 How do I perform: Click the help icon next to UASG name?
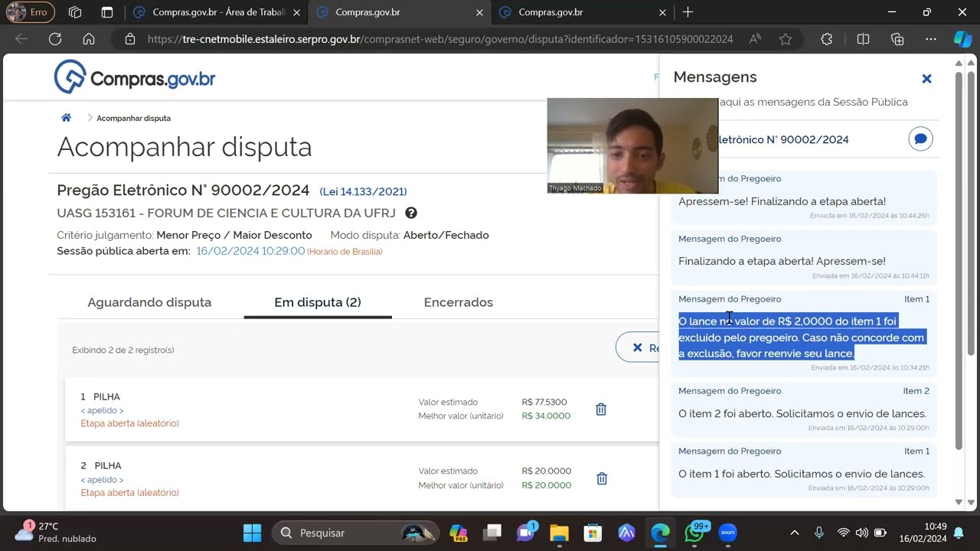tap(411, 213)
